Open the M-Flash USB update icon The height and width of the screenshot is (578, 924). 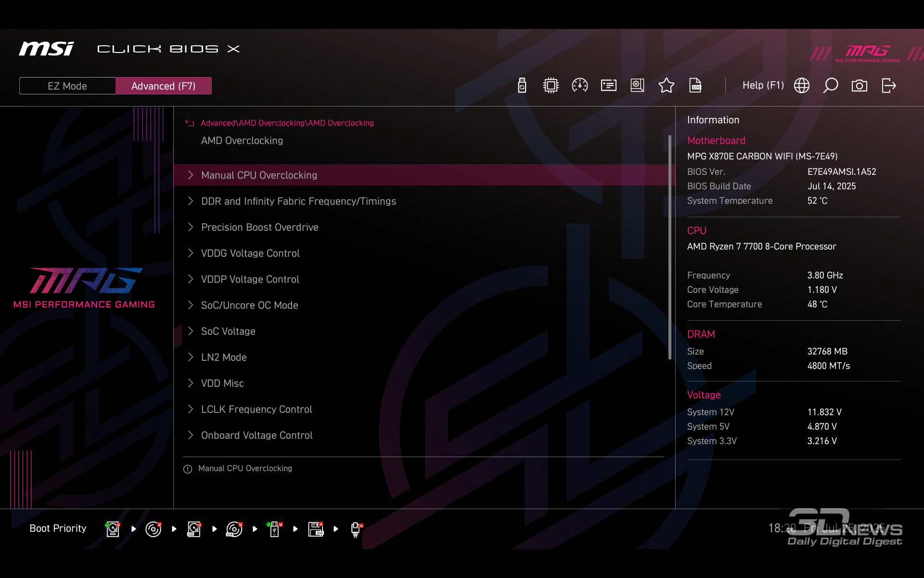522,86
